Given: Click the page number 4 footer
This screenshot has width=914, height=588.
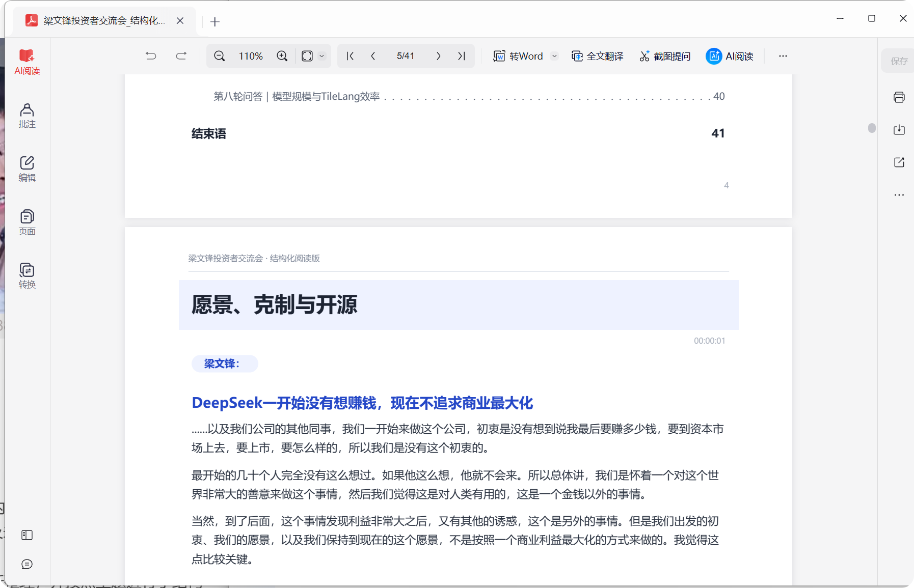Looking at the screenshot, I should coord(727,185).
